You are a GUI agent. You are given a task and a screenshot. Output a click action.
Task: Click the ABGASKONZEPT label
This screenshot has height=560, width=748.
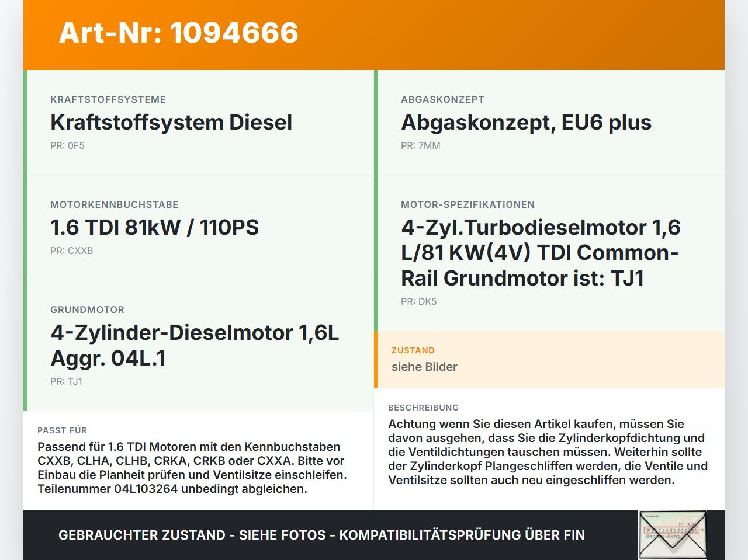[x=442, y=99]
